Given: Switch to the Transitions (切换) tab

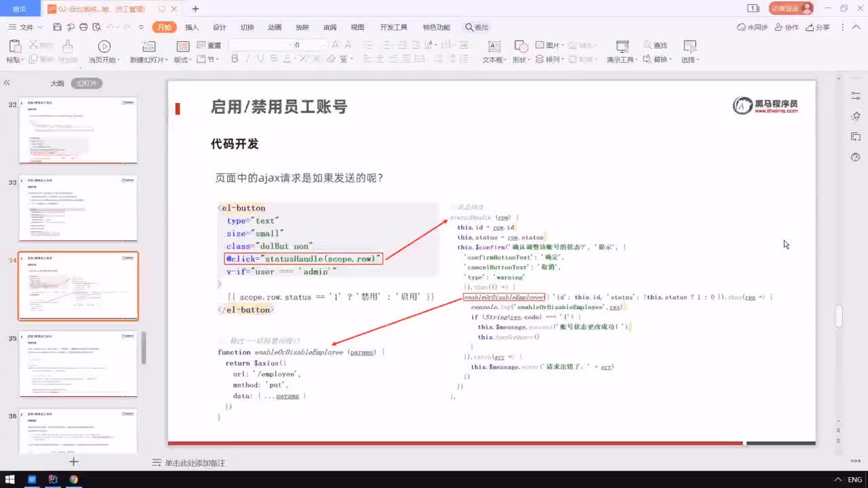Looking at the screenshot, I should pyautogui.click(x=247, y=27).
